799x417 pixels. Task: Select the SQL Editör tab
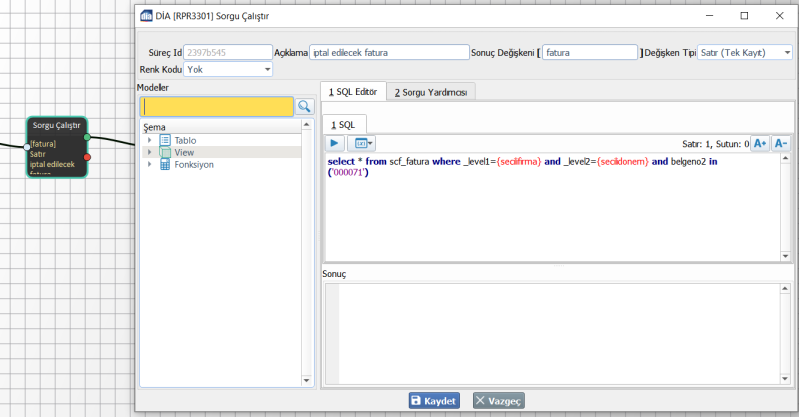click(x=352, y=92)
